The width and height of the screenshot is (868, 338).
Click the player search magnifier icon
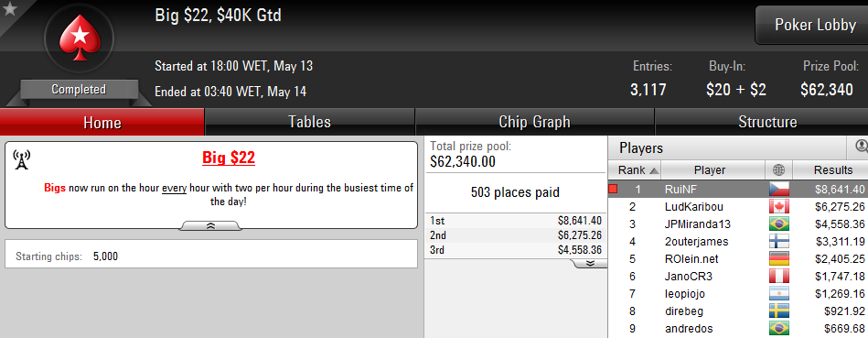862,147
